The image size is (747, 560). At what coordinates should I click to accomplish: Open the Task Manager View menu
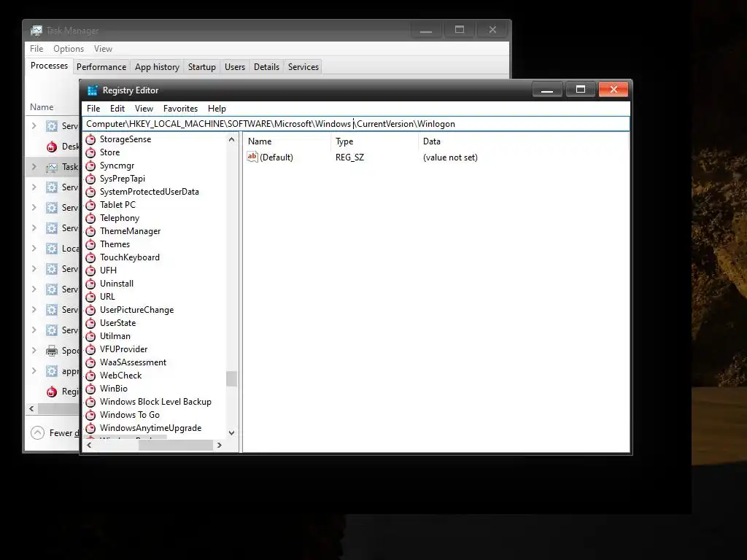pos(103,49)
